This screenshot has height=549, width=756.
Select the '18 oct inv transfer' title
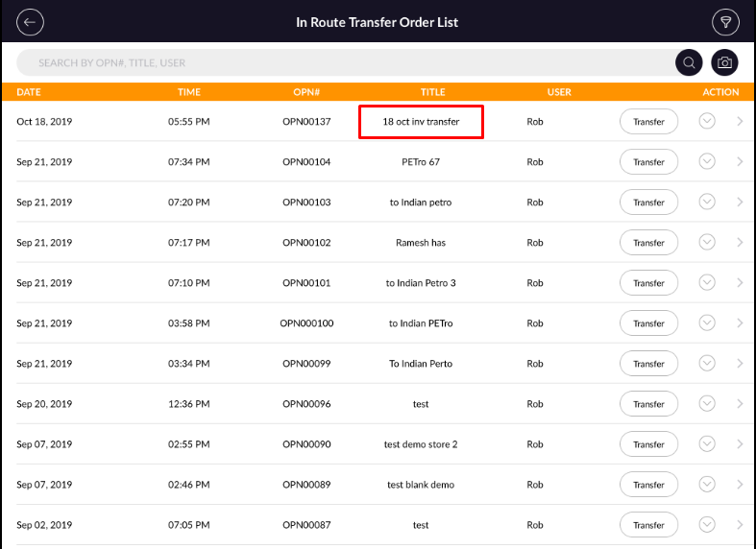coord(421,122)
